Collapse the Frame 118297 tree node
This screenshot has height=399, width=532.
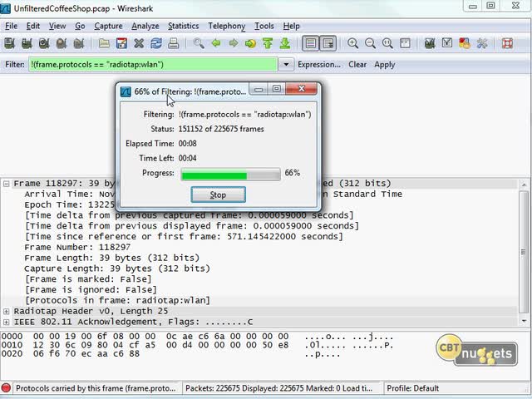pos(6,184)
